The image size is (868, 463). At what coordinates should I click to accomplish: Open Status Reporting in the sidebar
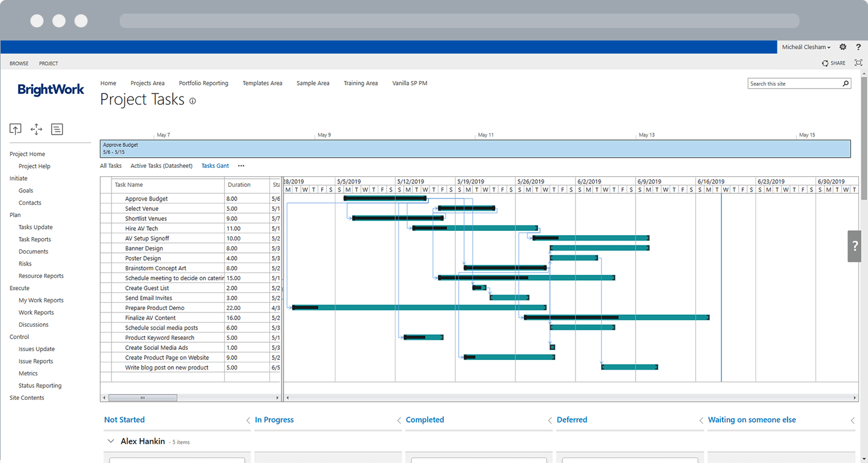pyautogui.click(x=40, y=386)
